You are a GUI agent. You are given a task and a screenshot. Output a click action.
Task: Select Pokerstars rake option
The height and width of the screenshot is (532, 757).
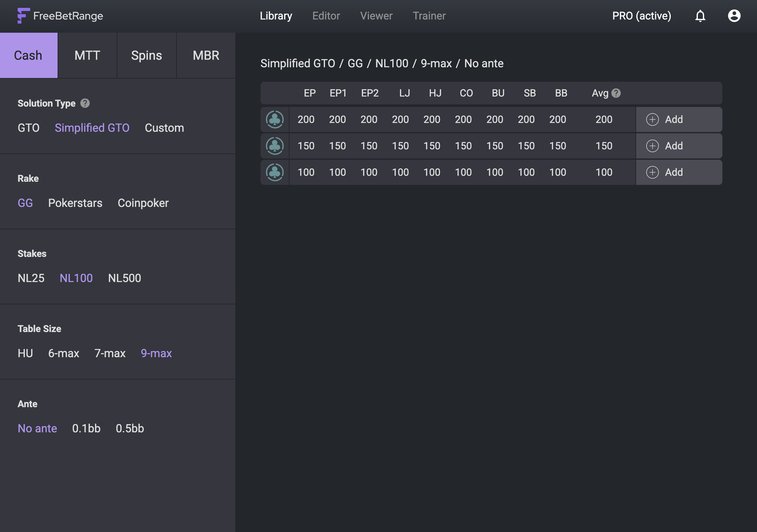(x=75, y=203)
